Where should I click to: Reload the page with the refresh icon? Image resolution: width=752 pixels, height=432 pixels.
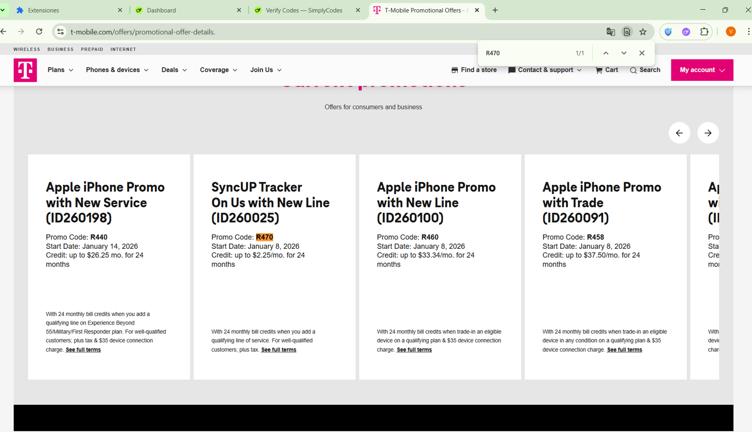tap(39, 32)
